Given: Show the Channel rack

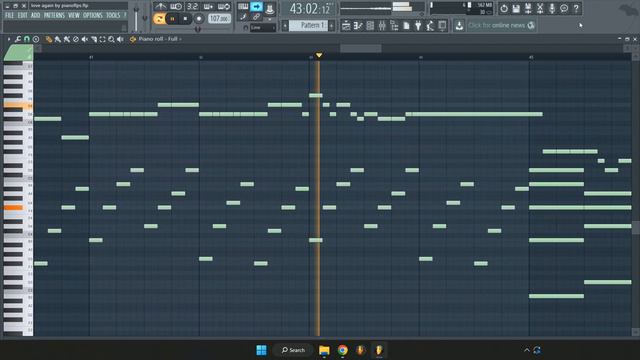Looking at the screenshot, I should pos(370,26).
